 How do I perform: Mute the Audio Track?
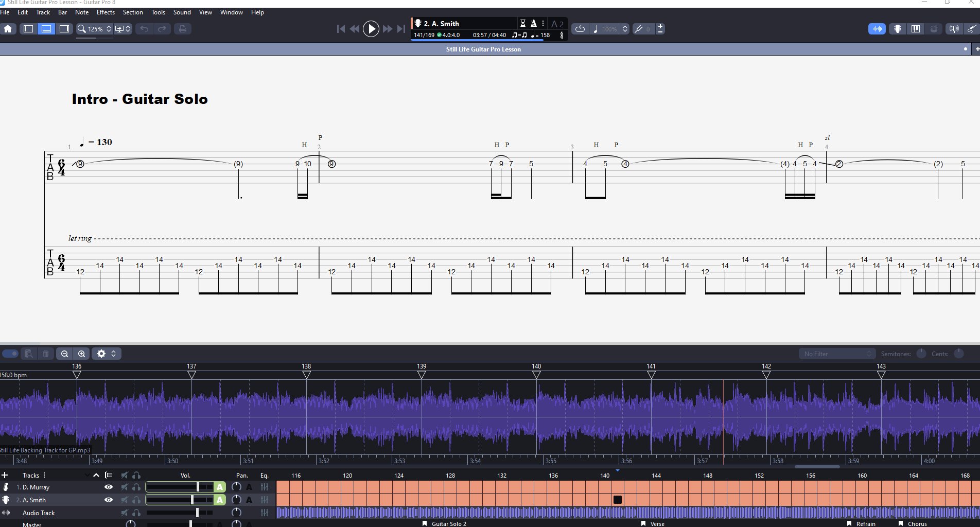point(125,513)
